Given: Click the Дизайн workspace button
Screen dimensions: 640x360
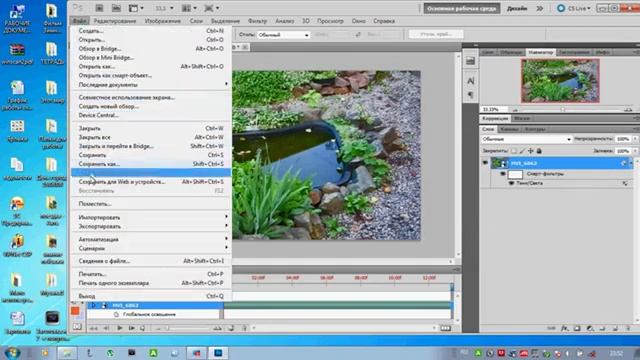Looking at the screenshot, I should click(517, 8).
